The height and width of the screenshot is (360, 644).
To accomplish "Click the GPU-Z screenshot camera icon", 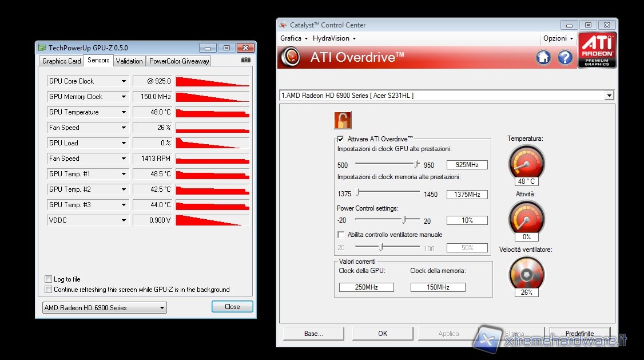I will [x=245, y=60].
